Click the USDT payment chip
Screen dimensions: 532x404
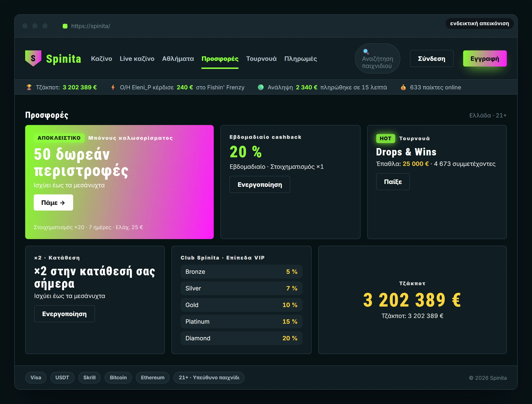click(62, 378)
